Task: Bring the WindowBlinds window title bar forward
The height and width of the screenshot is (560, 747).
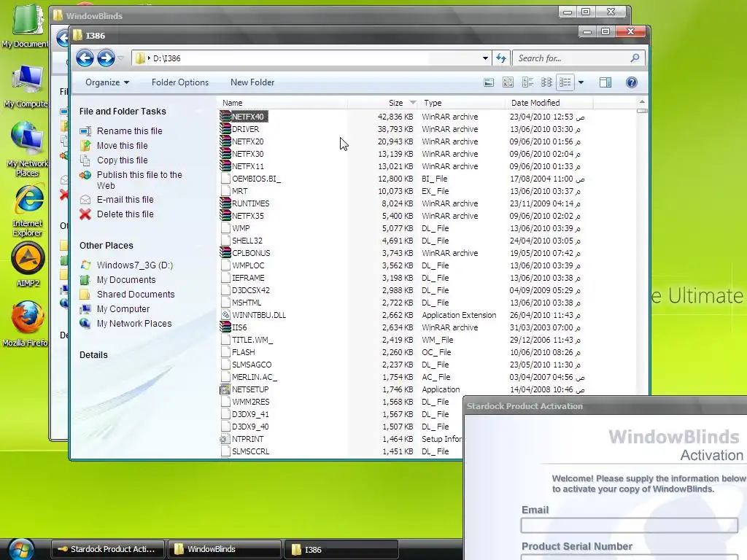Action: (x=305, y=15)
